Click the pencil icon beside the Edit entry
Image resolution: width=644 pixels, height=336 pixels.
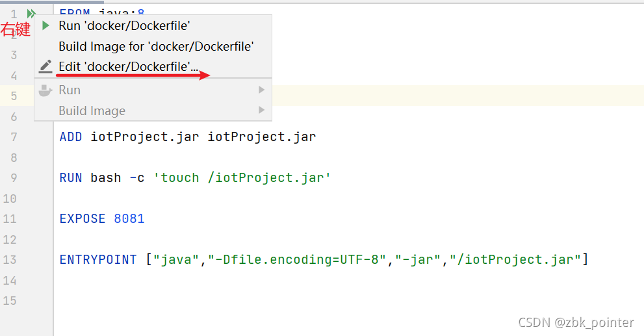(x=45, y=66)
